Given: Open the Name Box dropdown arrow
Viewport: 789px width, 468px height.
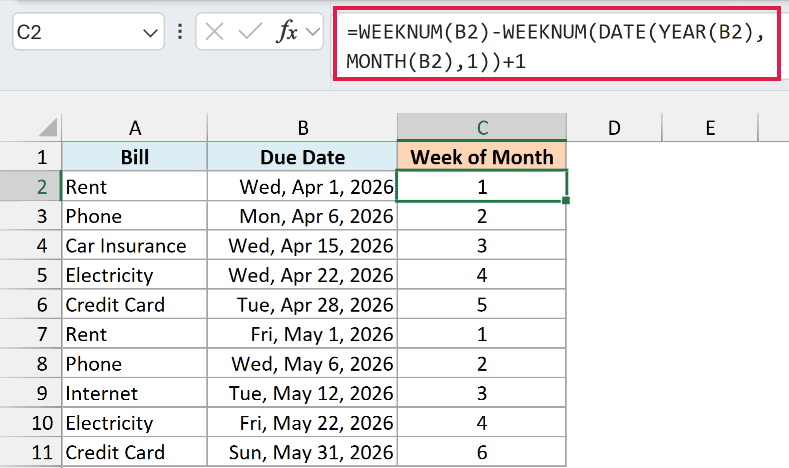Looking at the screenshot, I should point(150,33).
